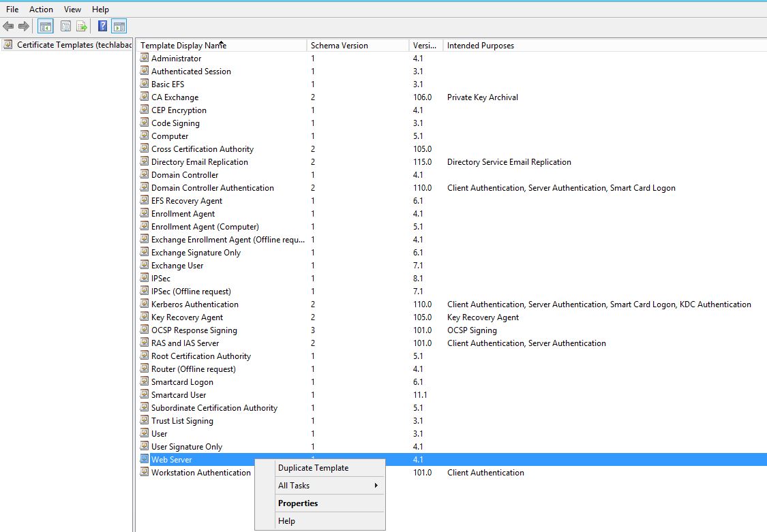Click the Computer template icon
The image size is (767, 532).
[x=145, y=136]
